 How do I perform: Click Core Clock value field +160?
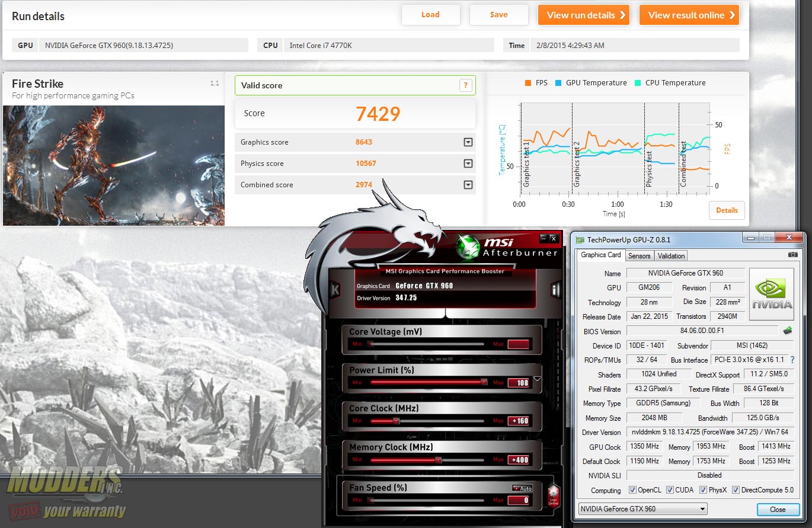(519, 421)
